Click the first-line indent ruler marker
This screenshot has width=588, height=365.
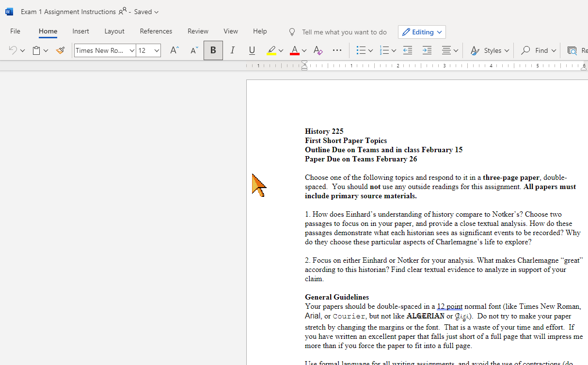click(x=304, y=63)
